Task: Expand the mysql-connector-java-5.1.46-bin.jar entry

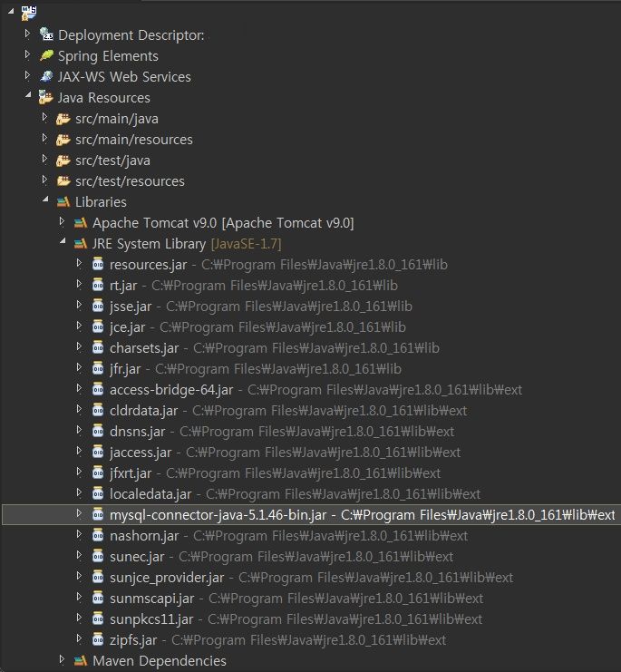Action: (79, 512)
